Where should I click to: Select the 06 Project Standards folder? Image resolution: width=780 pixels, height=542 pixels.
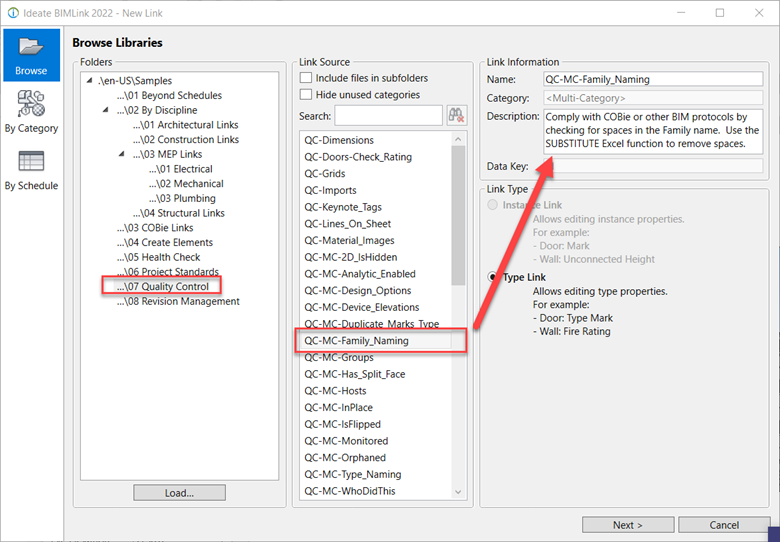(x=168, y=272)
